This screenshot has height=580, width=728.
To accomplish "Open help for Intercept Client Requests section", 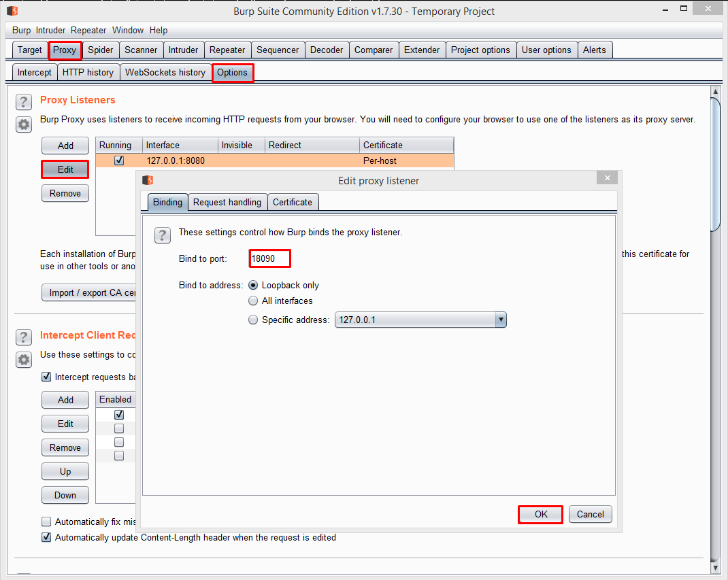I will tap(24, 337).
